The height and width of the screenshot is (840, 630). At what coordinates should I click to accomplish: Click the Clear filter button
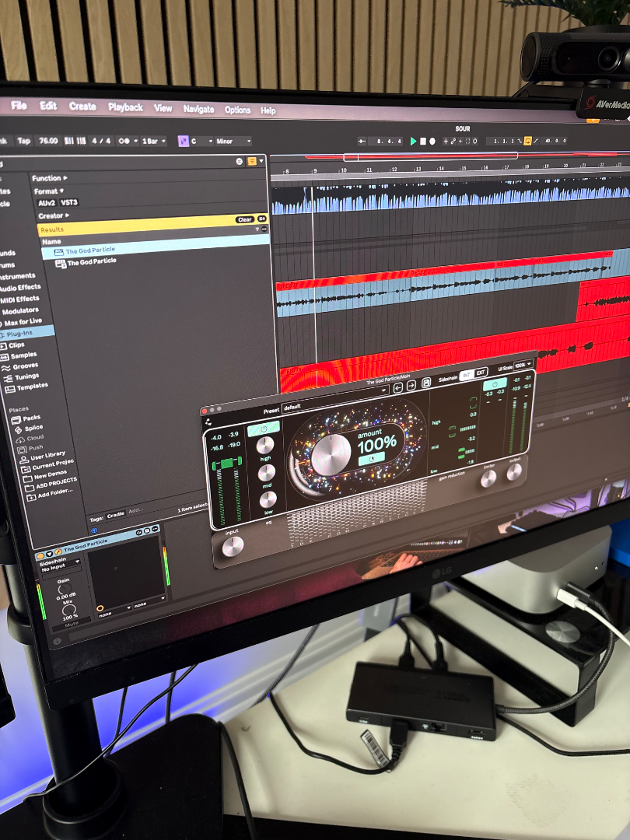click(x=245, y=219)
